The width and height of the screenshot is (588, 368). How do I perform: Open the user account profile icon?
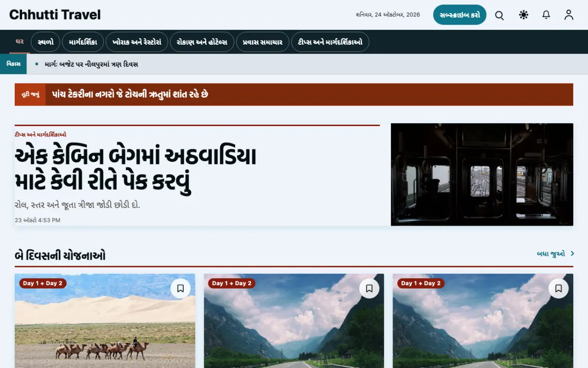pos(568,15)
